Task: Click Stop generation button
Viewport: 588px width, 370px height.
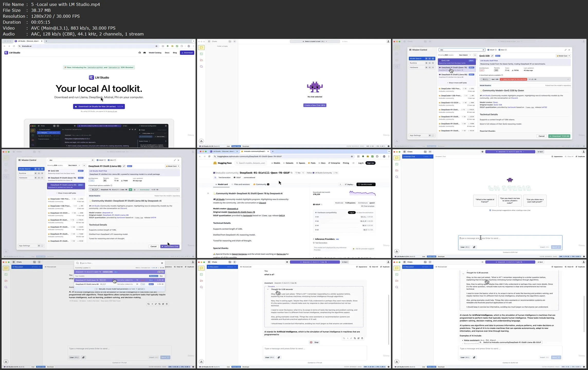Action: pos(314,342)
